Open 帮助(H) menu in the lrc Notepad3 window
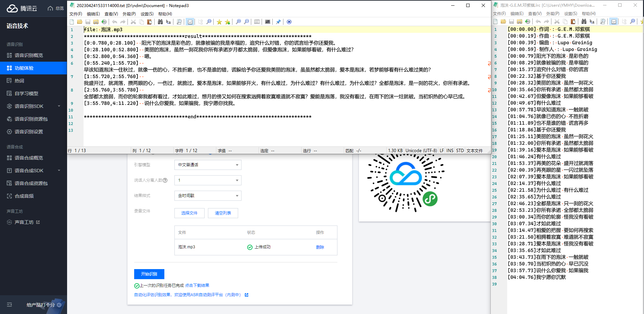Viewport: 644px width, 314px height. (x=589, y=13)
